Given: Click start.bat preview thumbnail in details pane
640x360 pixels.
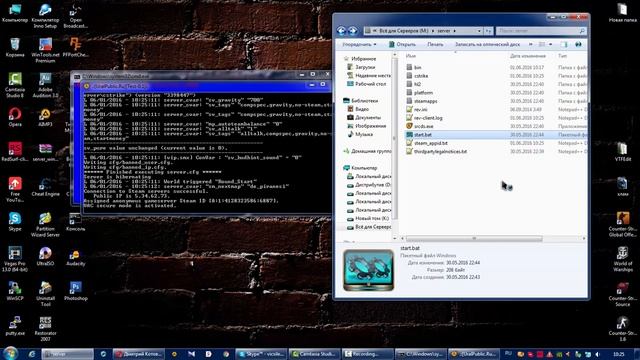Looking at the screenshot, I should point(368,270).
